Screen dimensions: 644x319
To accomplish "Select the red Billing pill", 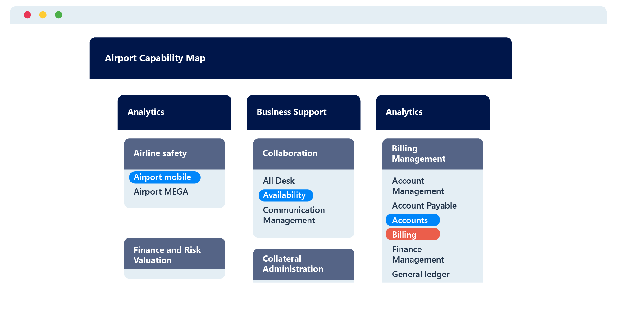I will click(x=412, y=234).
